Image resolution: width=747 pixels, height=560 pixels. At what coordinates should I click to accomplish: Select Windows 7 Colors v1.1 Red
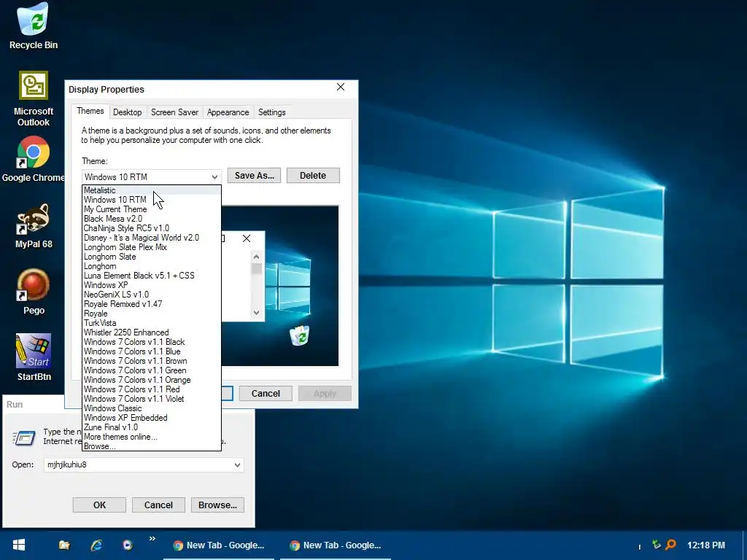click(x=152, y=389)
